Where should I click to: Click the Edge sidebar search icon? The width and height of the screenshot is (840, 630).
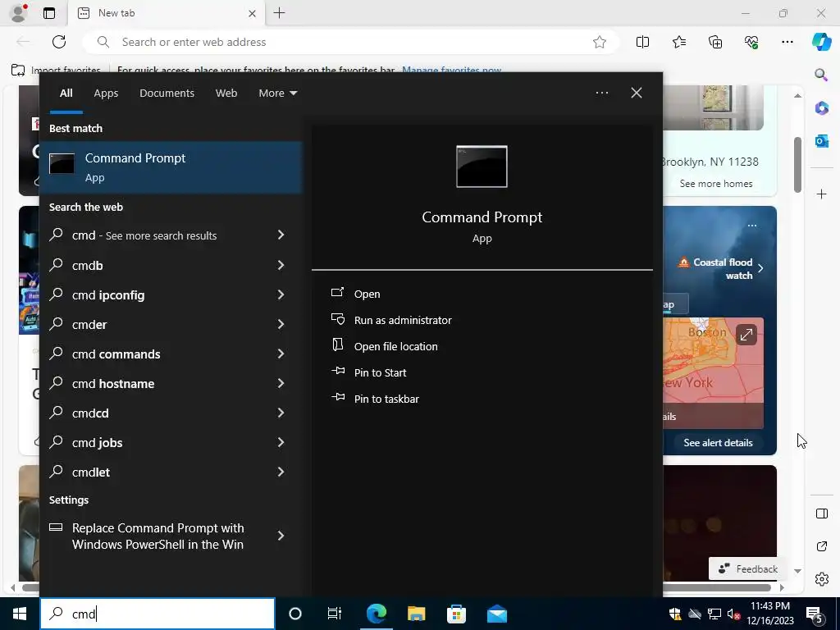tap(821, 75)
